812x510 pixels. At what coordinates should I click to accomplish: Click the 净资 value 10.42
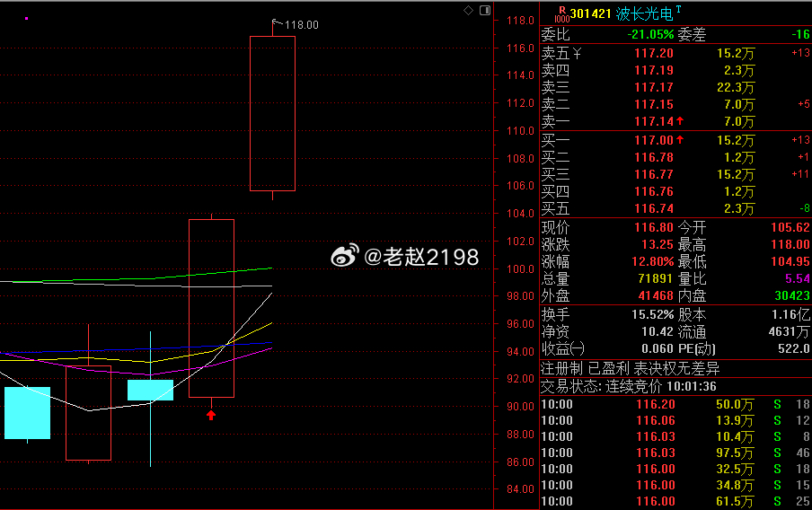(658, 331)
